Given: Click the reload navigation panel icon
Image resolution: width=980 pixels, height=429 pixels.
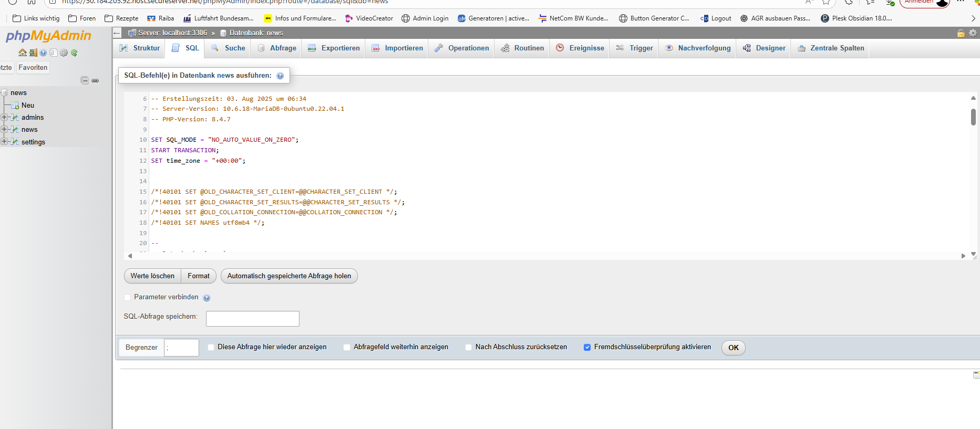Looking at the screenshot, I should tap(74, 53).
